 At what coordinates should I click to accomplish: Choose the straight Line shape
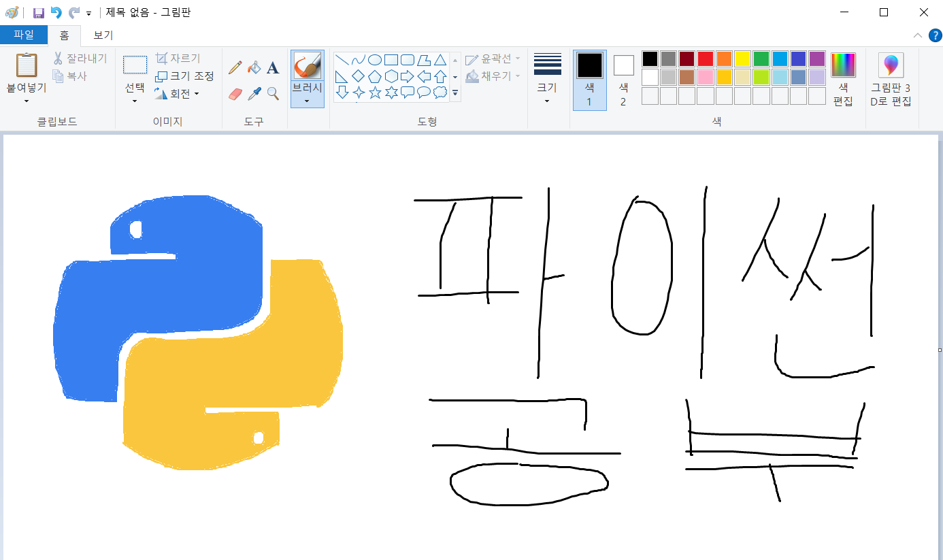(342, 60)
